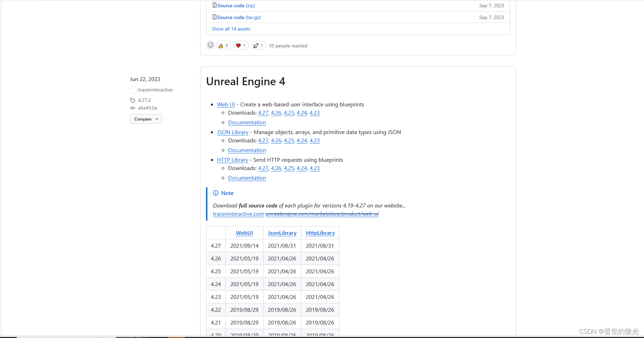Viewport: 644px width, 338px height.
Task: Select the 2021/08/31 JsonLibrary cell
Action: click(282, 246)
